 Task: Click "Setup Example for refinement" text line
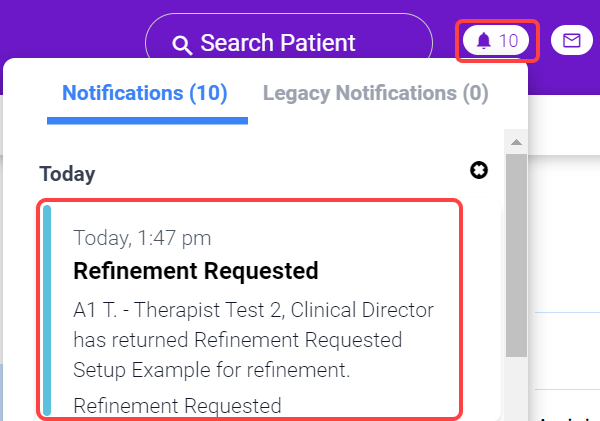[x=211, y=370]
